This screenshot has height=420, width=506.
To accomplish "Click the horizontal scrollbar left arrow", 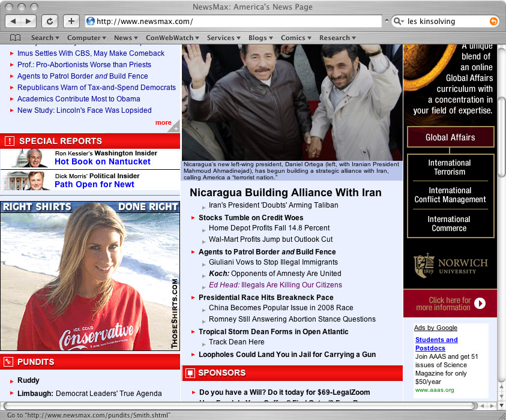I will 482,406.
